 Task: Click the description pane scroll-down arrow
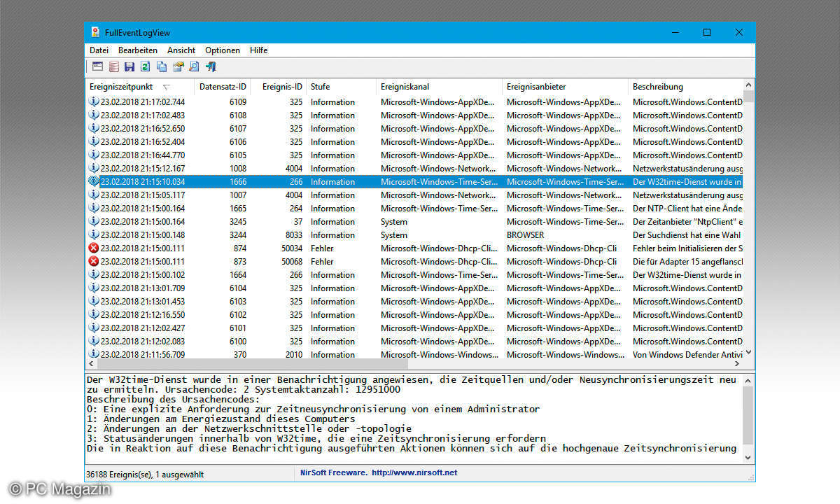coord(749,457)
